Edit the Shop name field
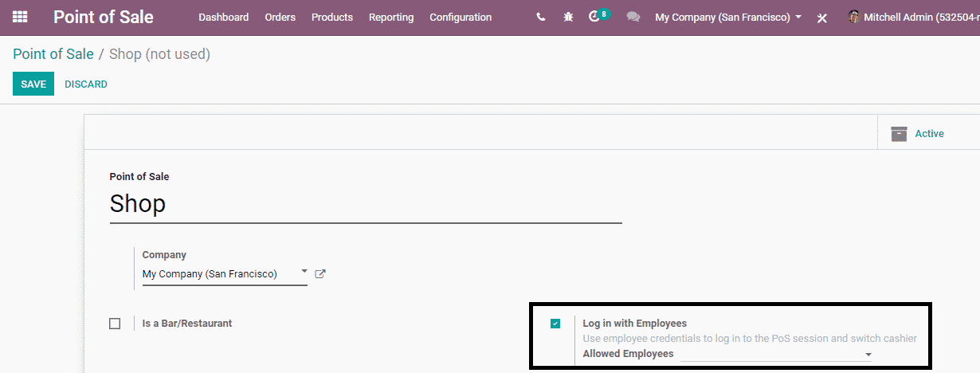This screenshot has height=373, width=980. 366,204
